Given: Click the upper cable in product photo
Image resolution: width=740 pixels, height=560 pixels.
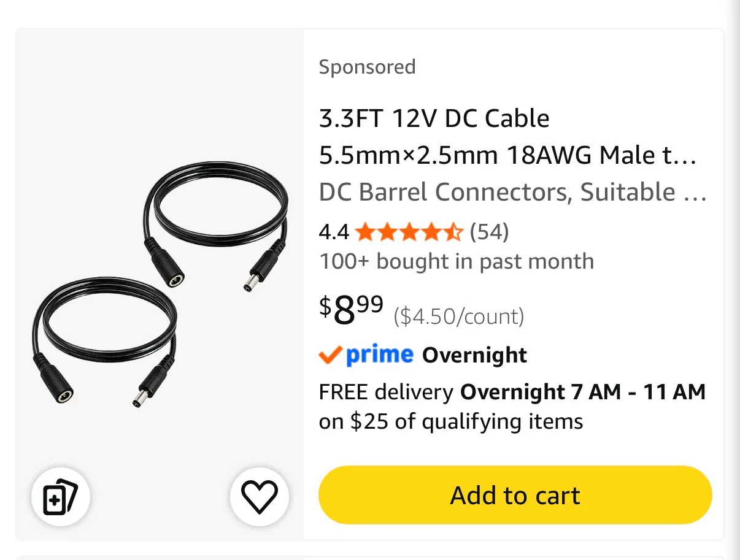Looking at the screenshot, I should [x=215, y=226].
